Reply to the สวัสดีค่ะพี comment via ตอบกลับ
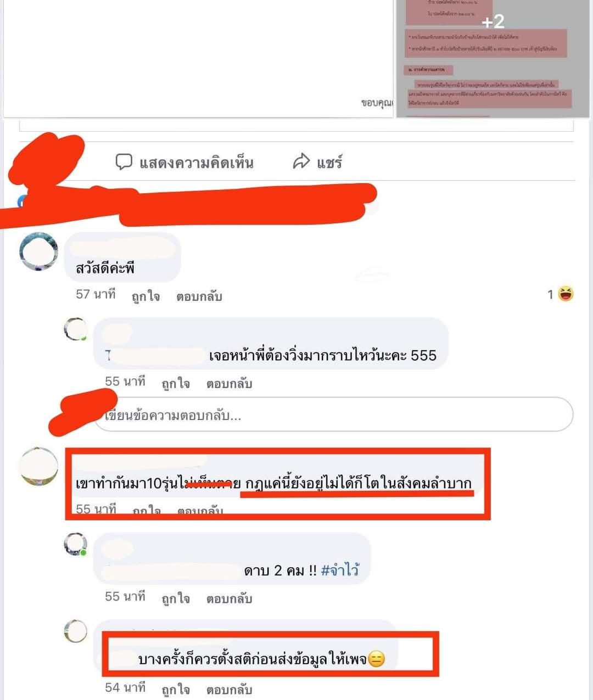The image size is (593, 700). coord(199,296)
